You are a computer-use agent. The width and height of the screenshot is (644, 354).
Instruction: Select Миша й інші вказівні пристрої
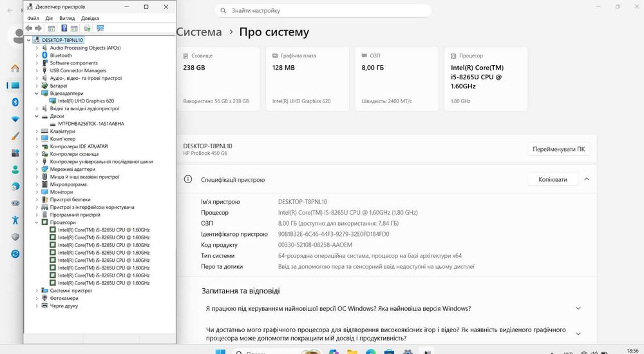click(84, 177)
